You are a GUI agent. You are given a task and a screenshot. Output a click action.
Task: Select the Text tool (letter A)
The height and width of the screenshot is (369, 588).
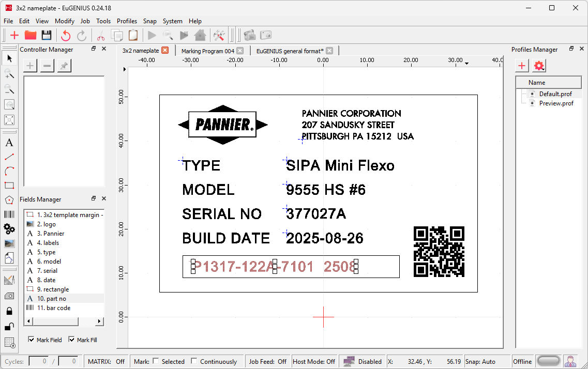9,143
